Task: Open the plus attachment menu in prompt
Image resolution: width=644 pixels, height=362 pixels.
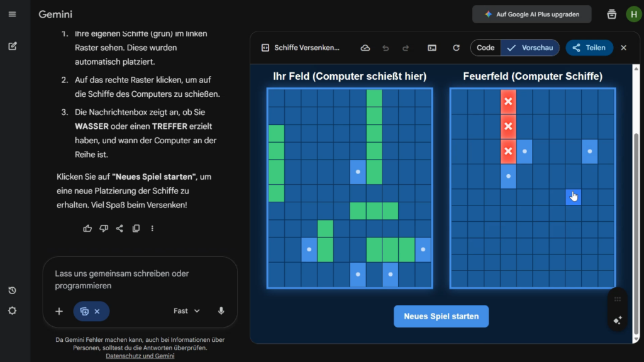Action: tap(59, 311)
